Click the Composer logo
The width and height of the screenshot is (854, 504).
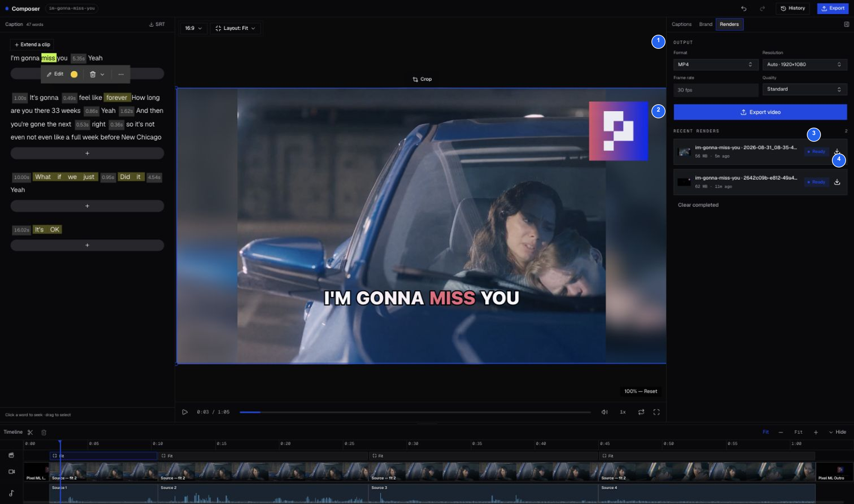[23, 8]
